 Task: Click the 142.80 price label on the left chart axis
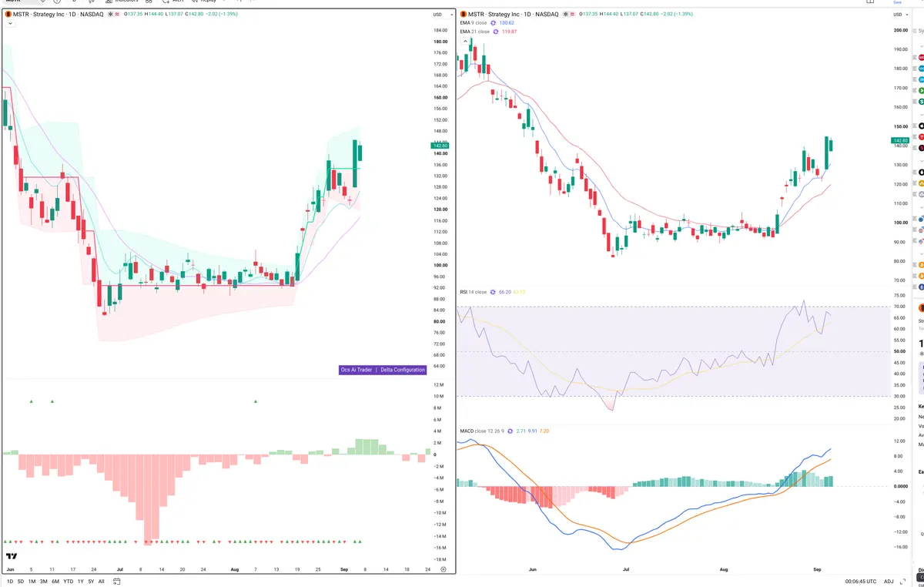pyautogui.click(x=440, y=146)
